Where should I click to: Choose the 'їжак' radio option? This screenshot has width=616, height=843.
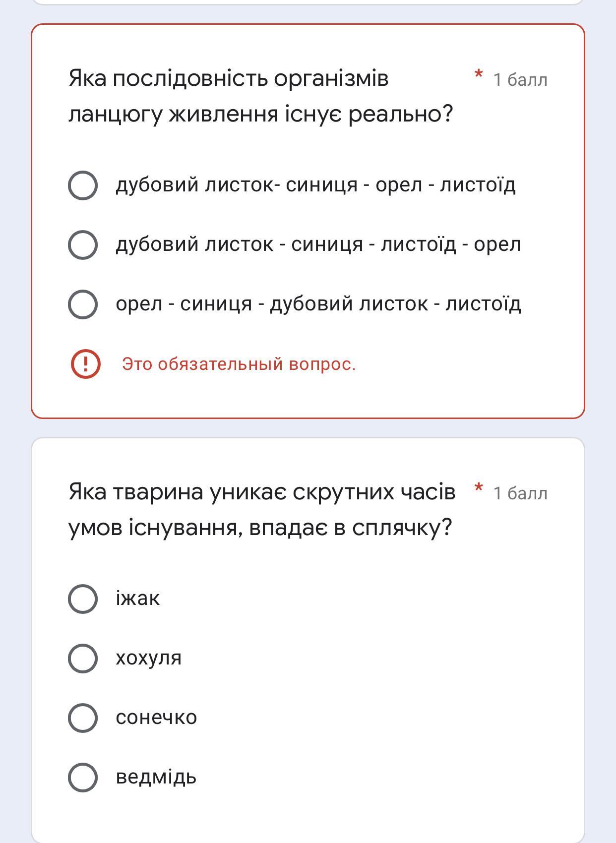click(x=83, y=599)
